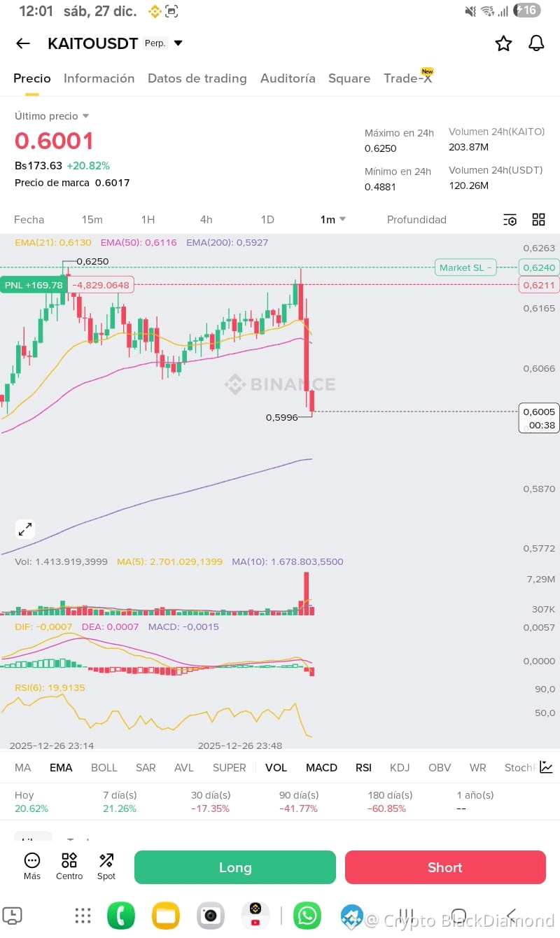This screenshot has width=560, height=938.
Task: Open Más menu icon
Action: click(32, 867)
